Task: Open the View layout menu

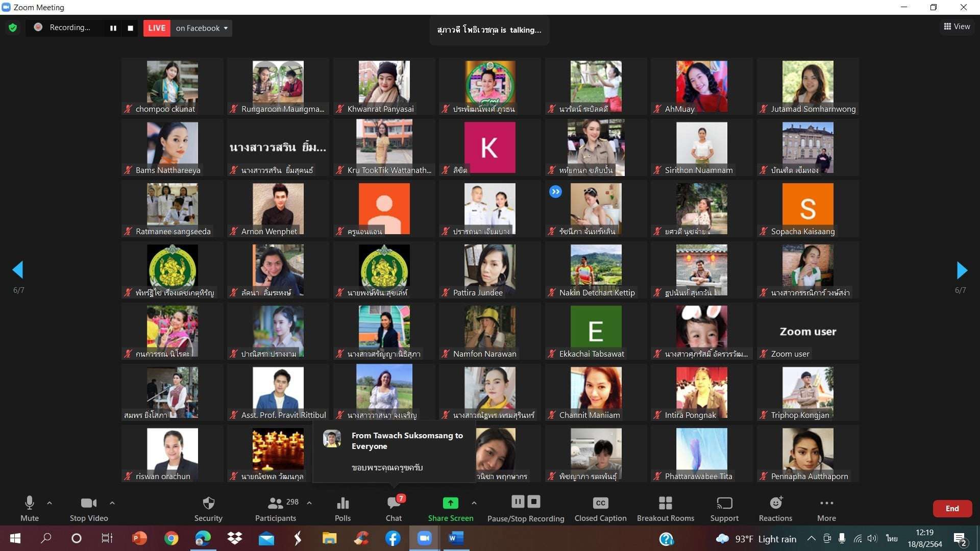Action: [x=957, y=27]
